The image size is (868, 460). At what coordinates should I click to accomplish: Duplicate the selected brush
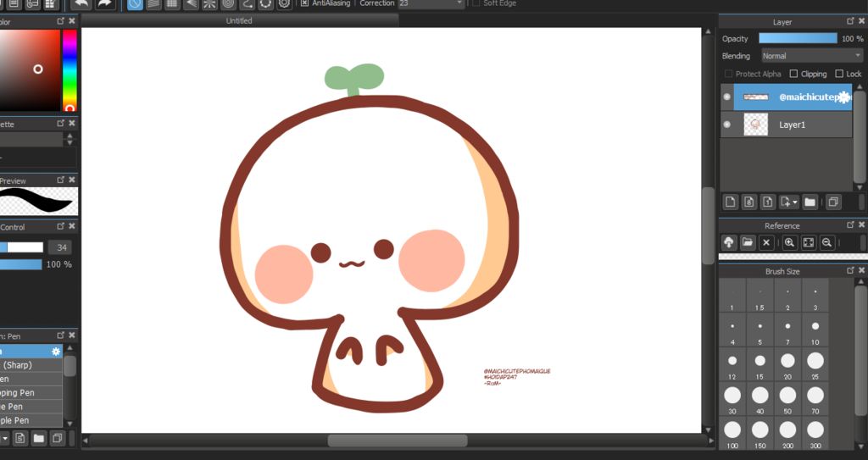coord(57,439)
